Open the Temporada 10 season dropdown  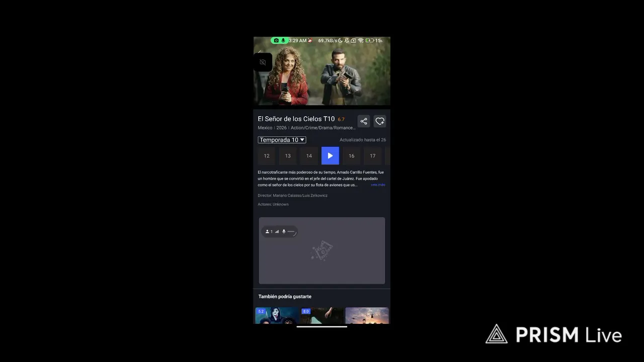282,140
